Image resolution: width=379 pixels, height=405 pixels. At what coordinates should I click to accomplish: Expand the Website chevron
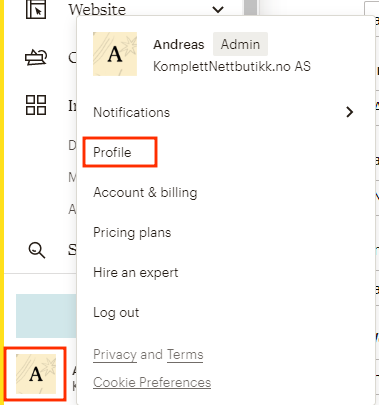[218, 9]
